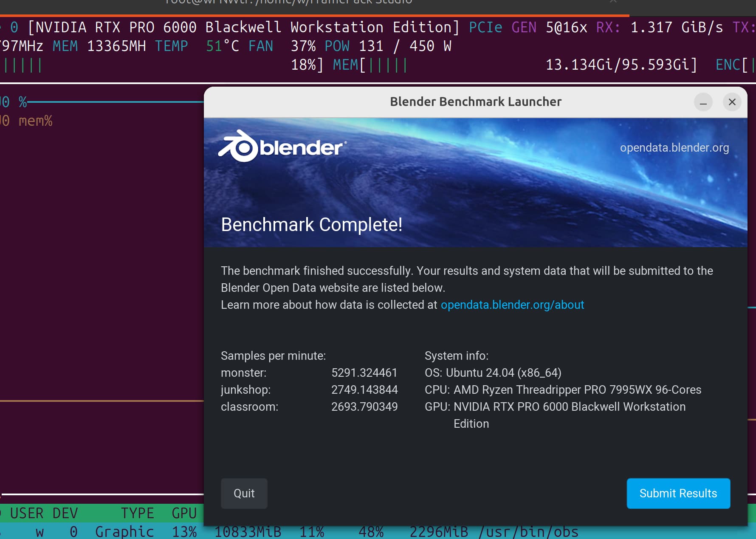
Task: Select the junkshop score 2749.143844
Action: (x=364, y=389)
